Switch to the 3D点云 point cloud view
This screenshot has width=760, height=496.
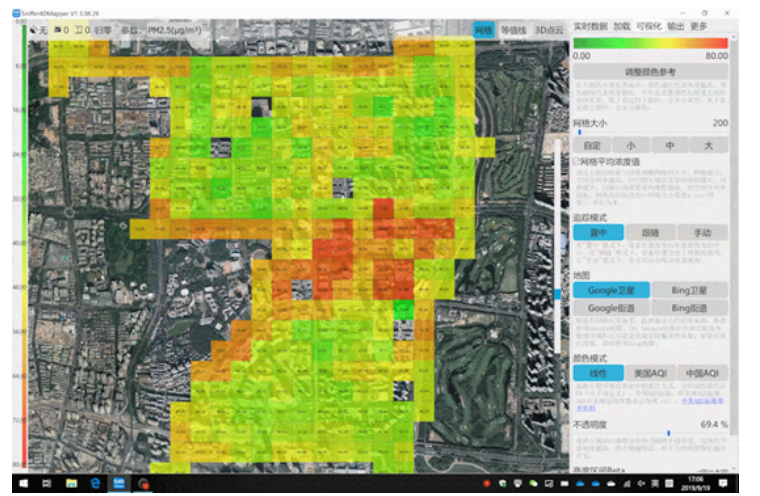click(x=549, y=30)
